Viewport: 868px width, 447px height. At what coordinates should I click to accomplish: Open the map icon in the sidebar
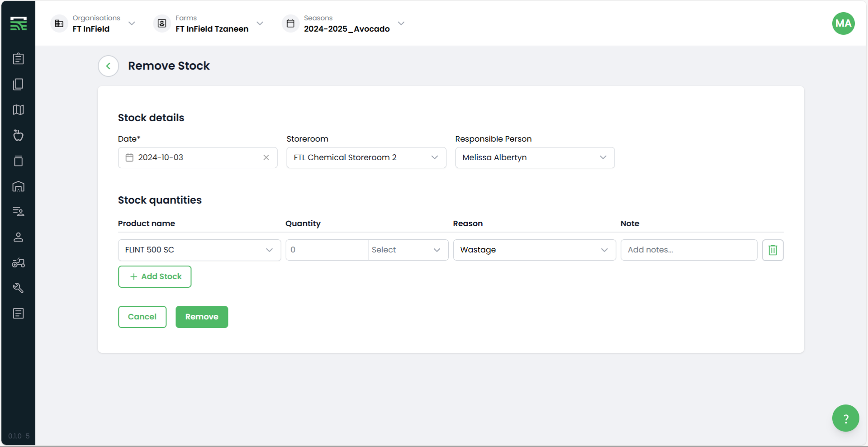[19, 110]
